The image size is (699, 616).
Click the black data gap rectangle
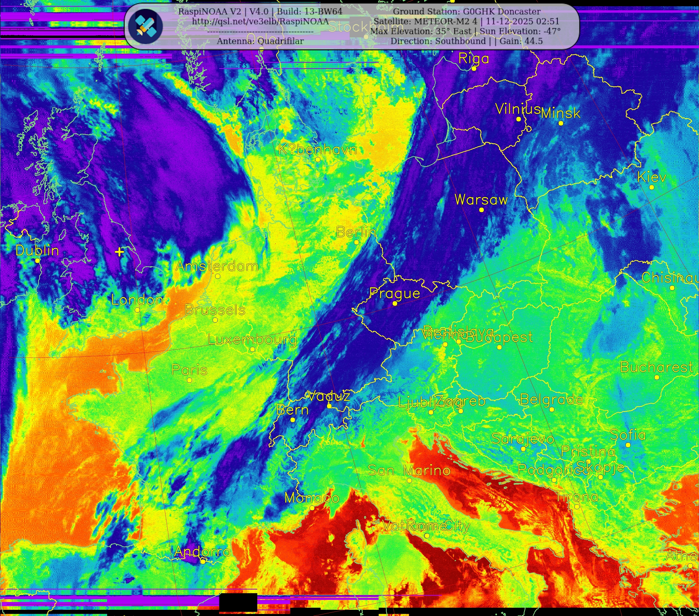pyautogui.click(x=238, y=602)
